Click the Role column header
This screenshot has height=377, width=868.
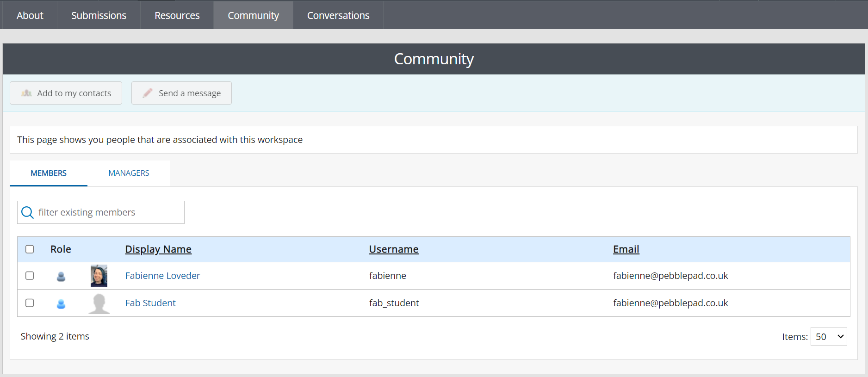click(61, 249)
